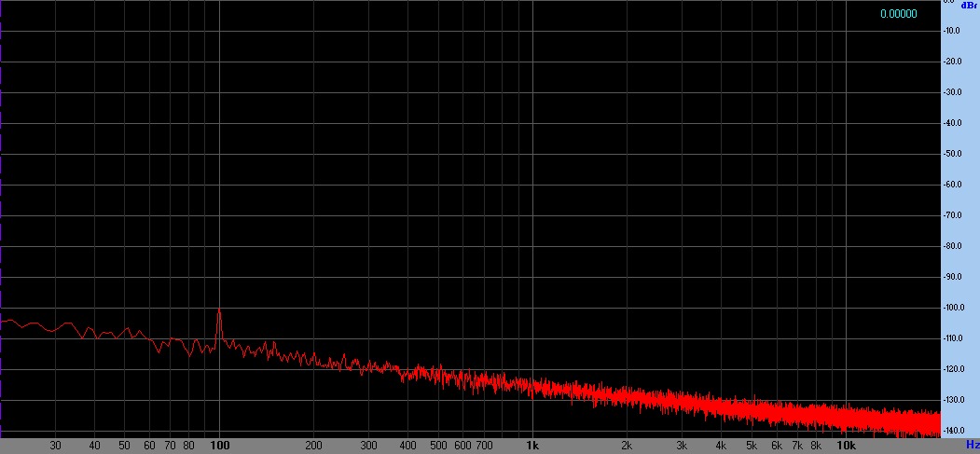Click the 4k frequency axis label

click(x=721, y=446)
